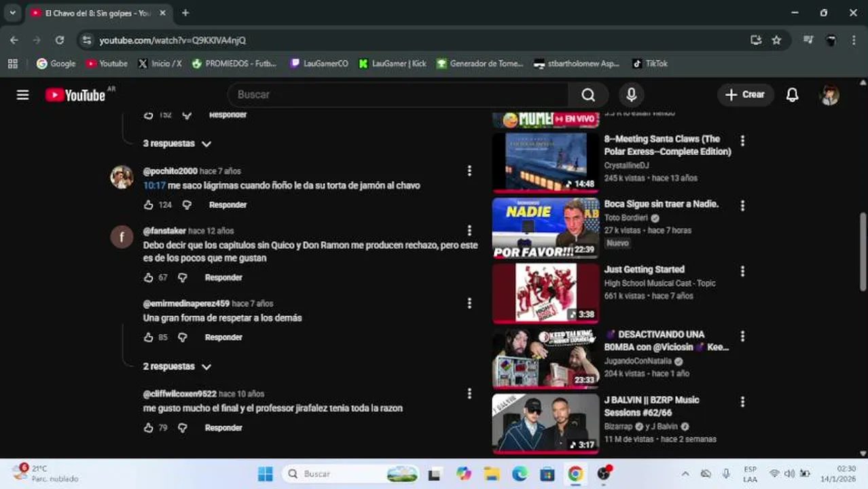Open the Toto Bordieri channel name
This screenshot has height=489, width=868.
(x=626, y=218)
